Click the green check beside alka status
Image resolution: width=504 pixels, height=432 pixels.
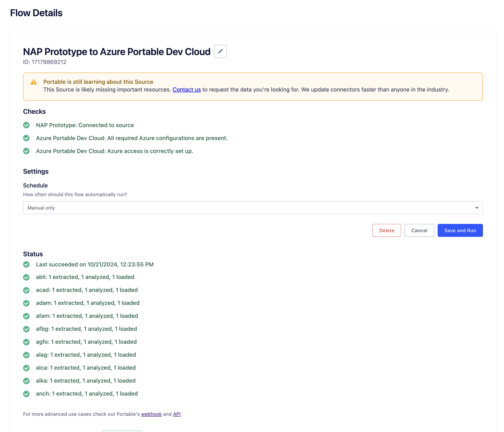[26, 381]
